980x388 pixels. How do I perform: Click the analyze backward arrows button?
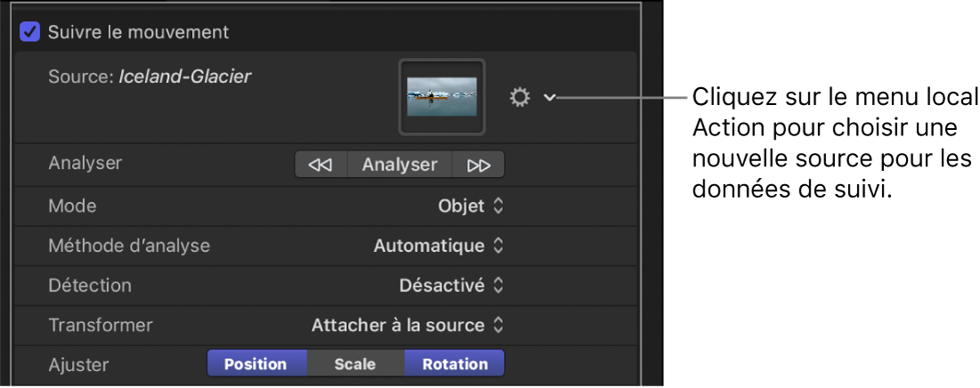[x=320, y=165]
